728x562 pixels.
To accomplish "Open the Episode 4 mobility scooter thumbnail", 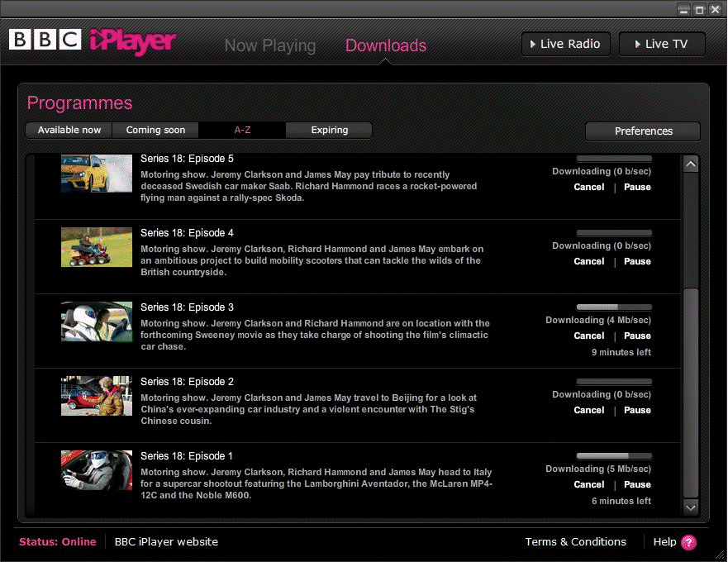I will click(x=97, y=247).
